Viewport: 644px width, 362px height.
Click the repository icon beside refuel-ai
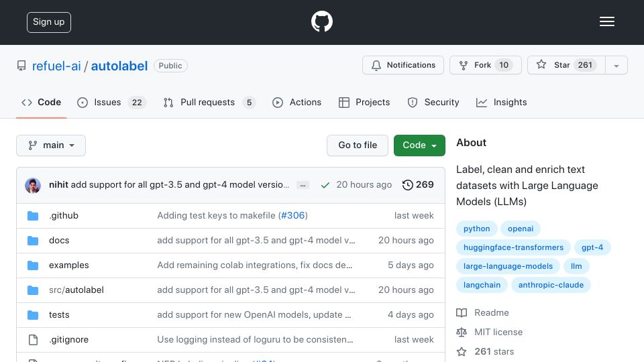pos(21,66)
